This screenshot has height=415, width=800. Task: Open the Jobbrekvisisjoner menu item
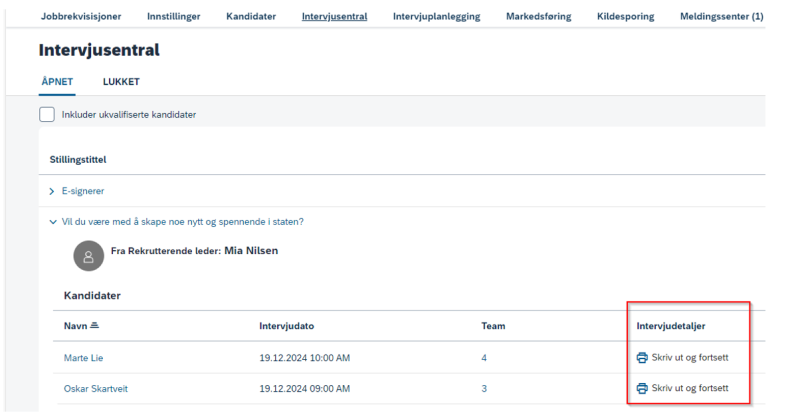[81, 16]
